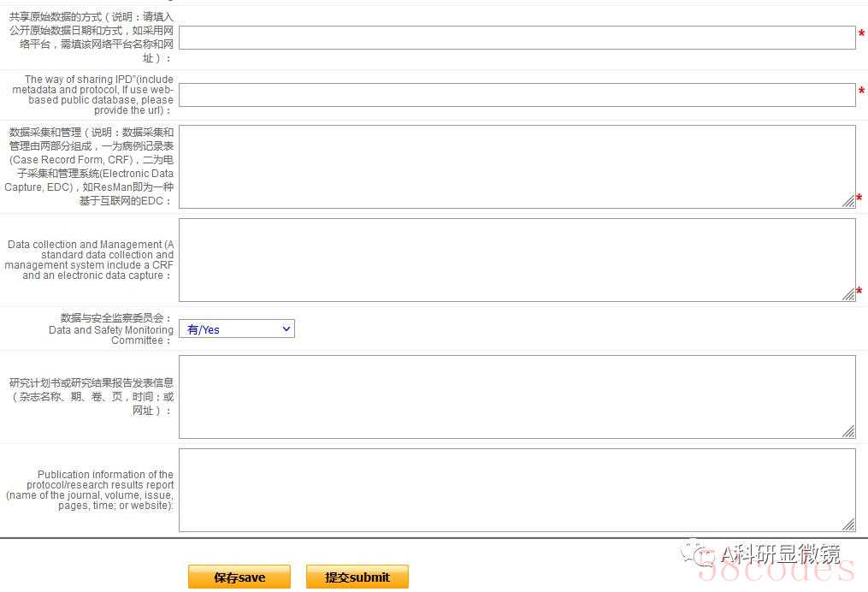Screen dimensions: 868x592
Task: Click into the Publication information textarea
Action: coord(517,490)
